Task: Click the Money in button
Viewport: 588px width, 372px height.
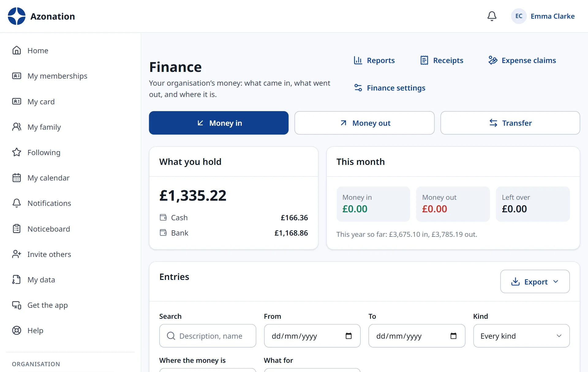Action: pyautogui.click(x=219, y=123)
